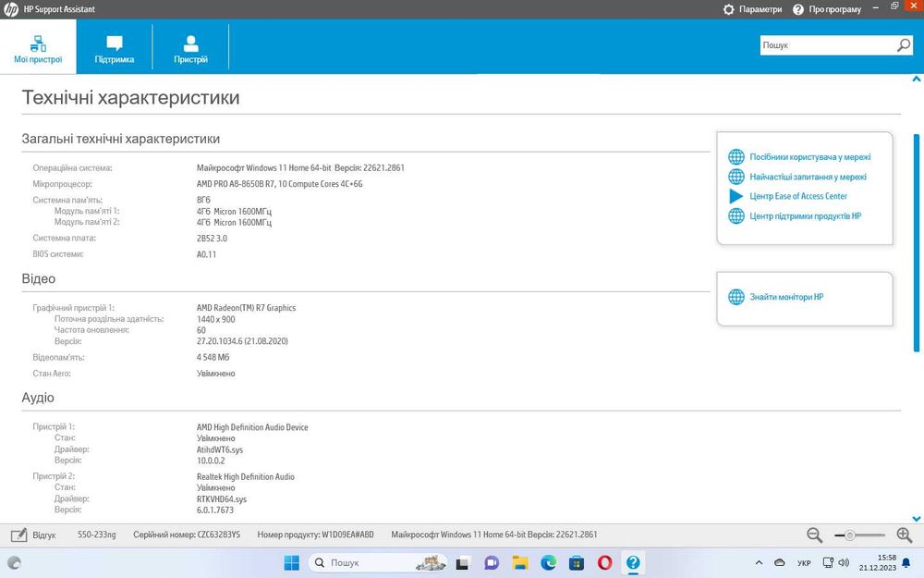
Task: Open the Пристрій tab
Action: pos(190,47)
